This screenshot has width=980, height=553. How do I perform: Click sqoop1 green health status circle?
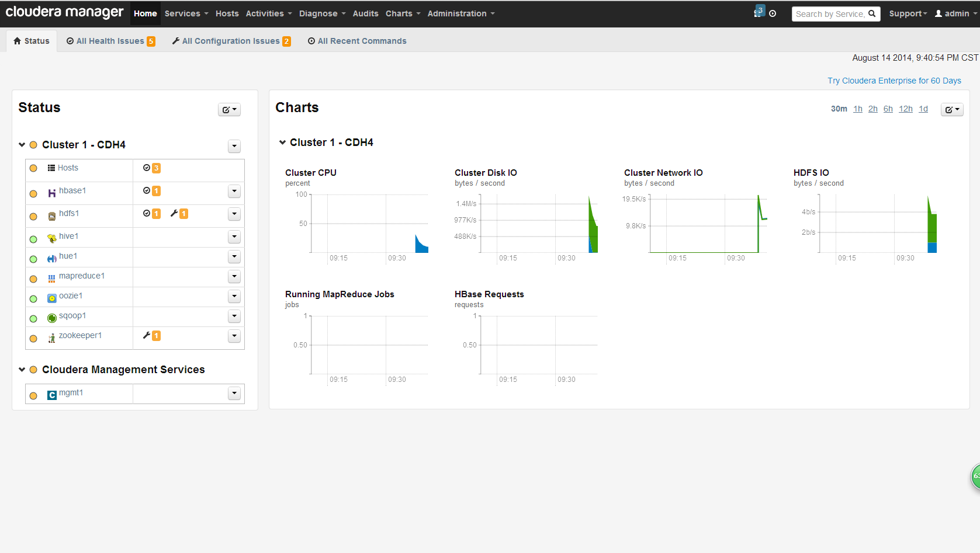[x=33, y=318]
